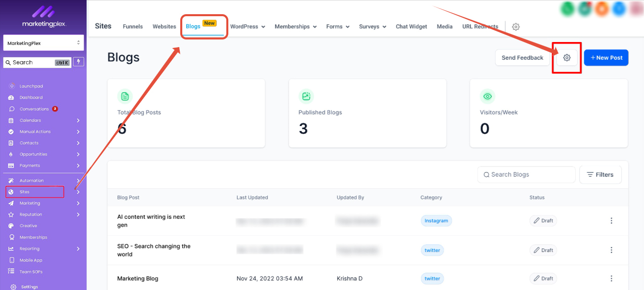Click the Send Feedback button
The image size is (644, 290).
point(522,58)
